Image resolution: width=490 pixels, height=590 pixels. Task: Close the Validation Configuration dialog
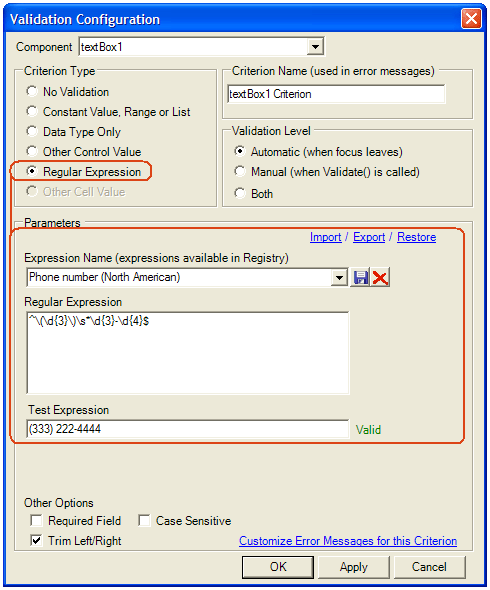[x=471, y=18]
